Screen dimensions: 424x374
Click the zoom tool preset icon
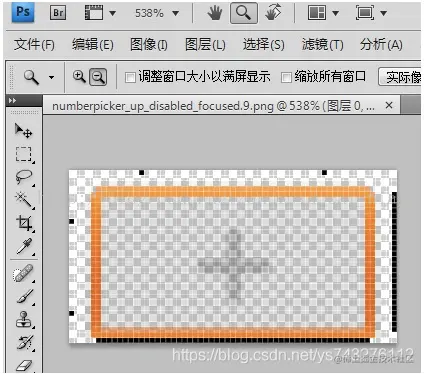click(31, 77)
